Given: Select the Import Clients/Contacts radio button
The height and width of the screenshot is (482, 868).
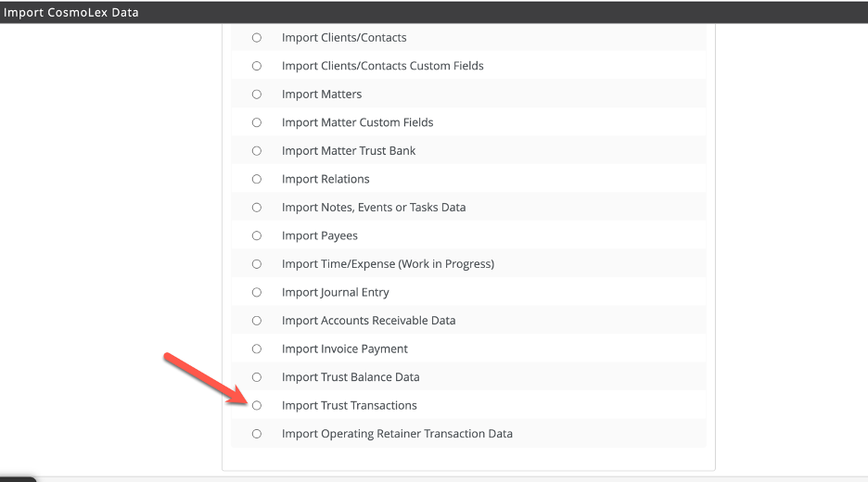Looking at the screenshot, I should click(x=257, y=38).
